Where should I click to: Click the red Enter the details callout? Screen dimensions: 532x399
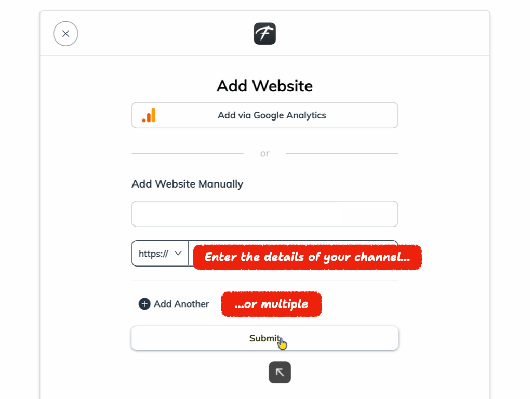(x=307, y=257)
